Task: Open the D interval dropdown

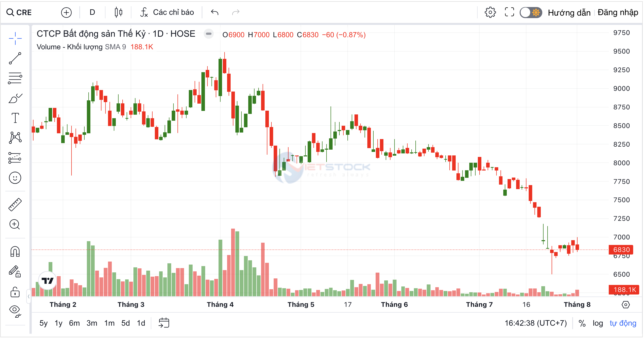Action: click(92, 12)
